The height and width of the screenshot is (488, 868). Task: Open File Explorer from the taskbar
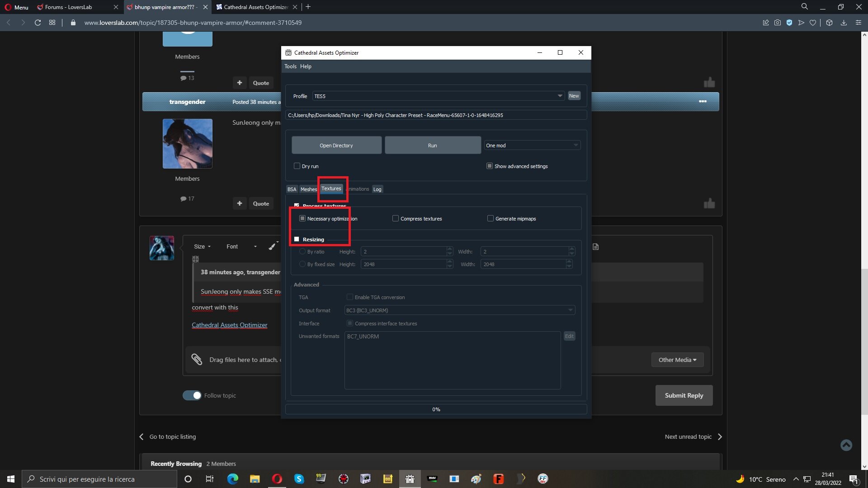pyautogui.click(x=255, y=479)
